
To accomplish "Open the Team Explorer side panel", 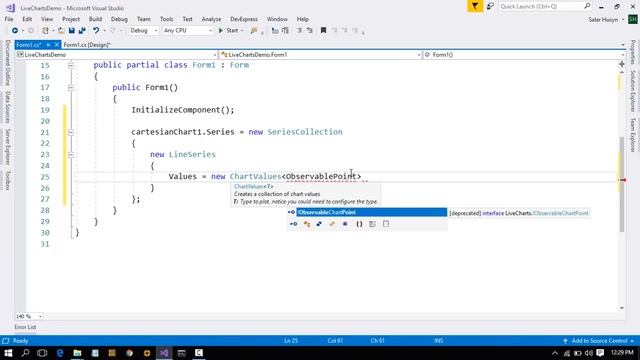I will pyautogui.click(x=633, y=135).
